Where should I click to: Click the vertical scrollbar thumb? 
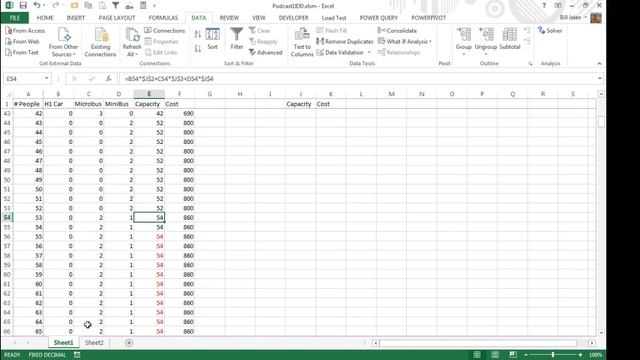coord(601,122)
